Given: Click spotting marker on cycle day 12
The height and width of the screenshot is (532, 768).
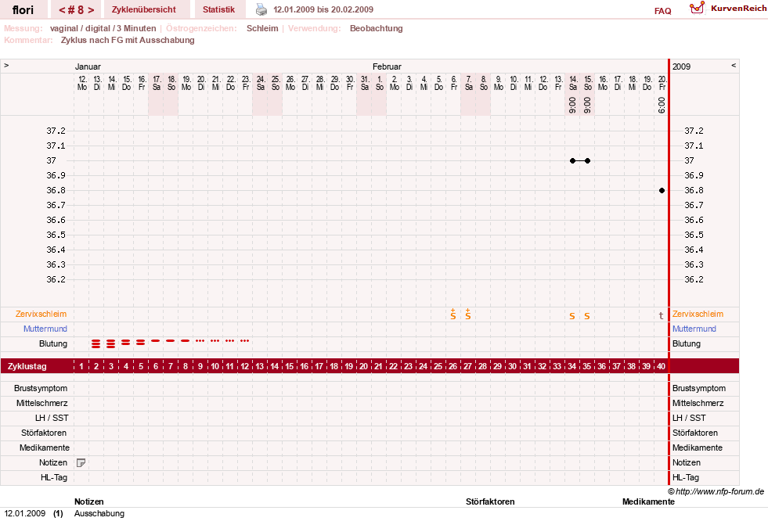Looking at the screenshot, I should click(244, 340).
